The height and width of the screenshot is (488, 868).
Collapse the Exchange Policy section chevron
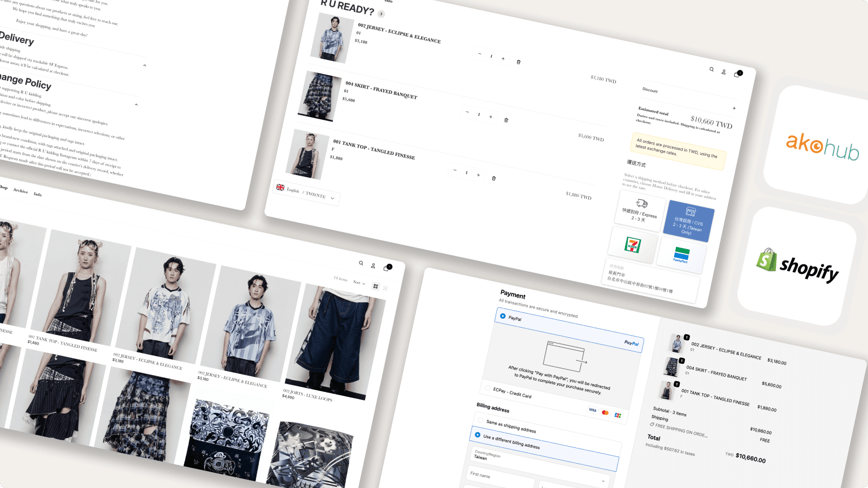click(136, 104)
